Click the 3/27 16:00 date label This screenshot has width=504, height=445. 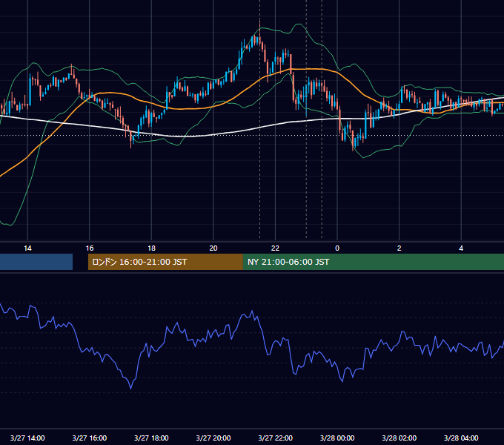click(90, 438)
